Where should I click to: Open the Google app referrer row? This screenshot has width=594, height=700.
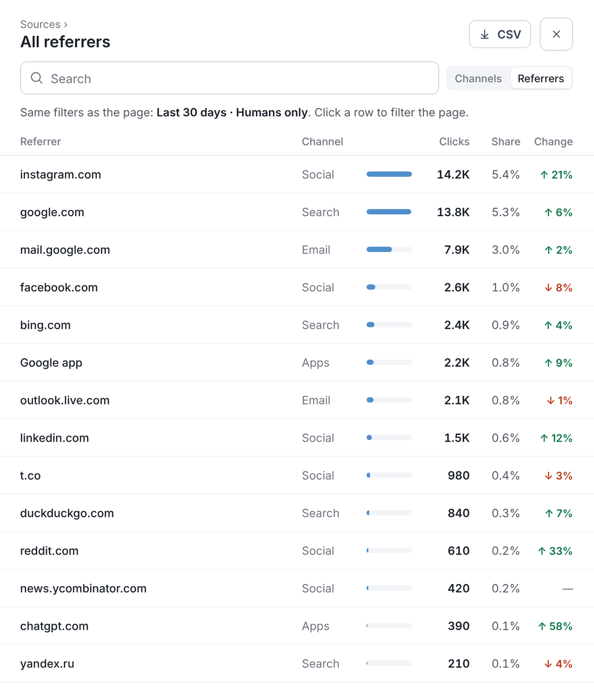tap(297, 363)
